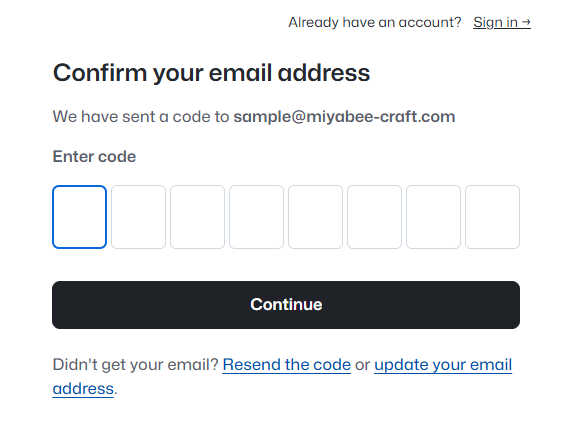The width and height of the screenshot is (573, 424).
Task: Open the Sign in link
Action: pyautogui.click(x=502, y=23)
